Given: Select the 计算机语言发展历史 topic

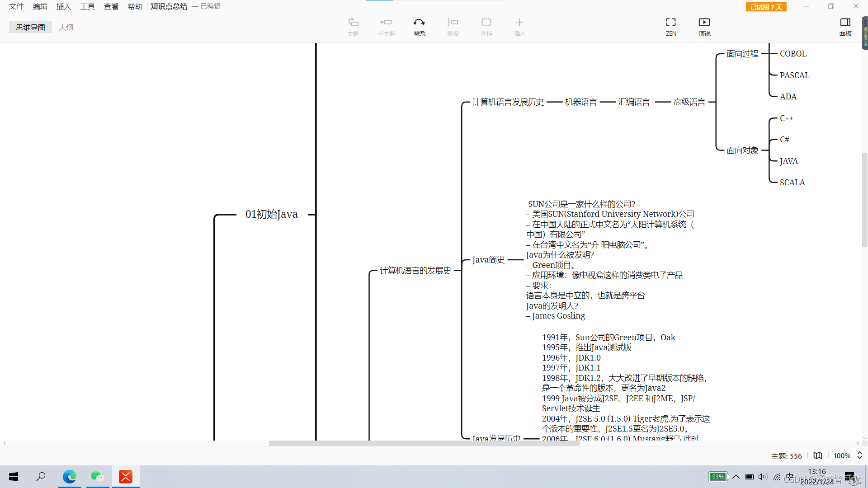Looking at the screenshot, I should pos(508,102).
